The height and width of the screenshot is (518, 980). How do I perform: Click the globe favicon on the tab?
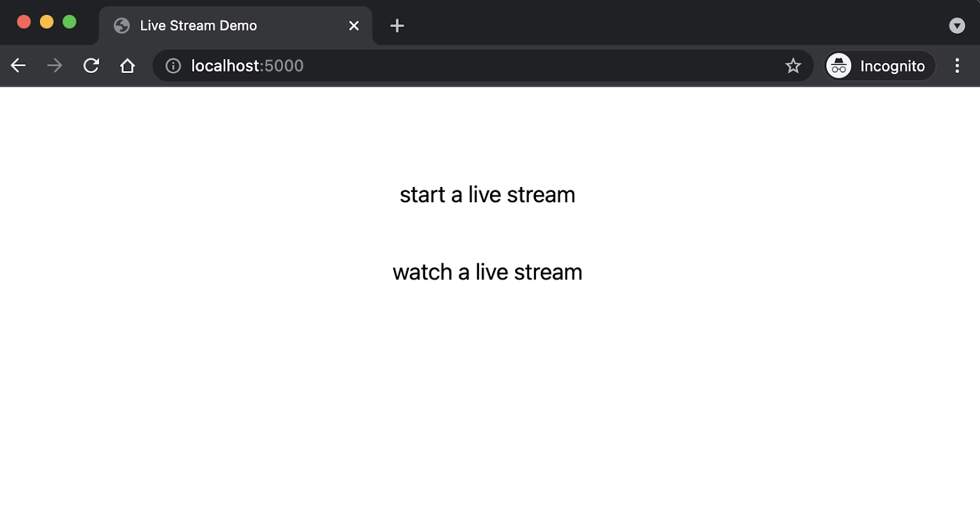coord(122,26)
